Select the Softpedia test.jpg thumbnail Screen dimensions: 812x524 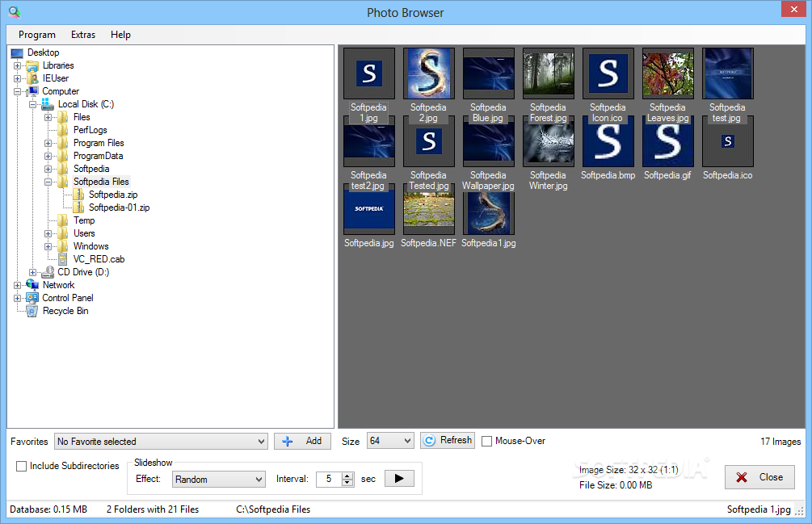[x=728, y=73]
